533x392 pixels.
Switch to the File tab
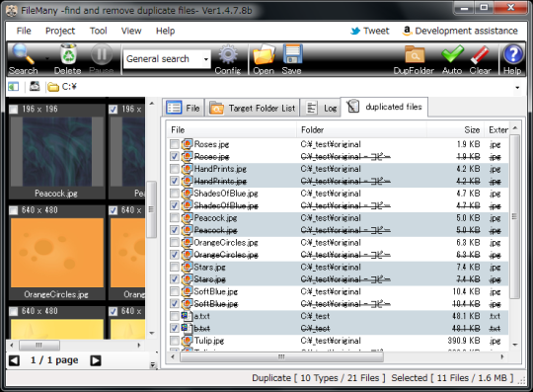184,108
